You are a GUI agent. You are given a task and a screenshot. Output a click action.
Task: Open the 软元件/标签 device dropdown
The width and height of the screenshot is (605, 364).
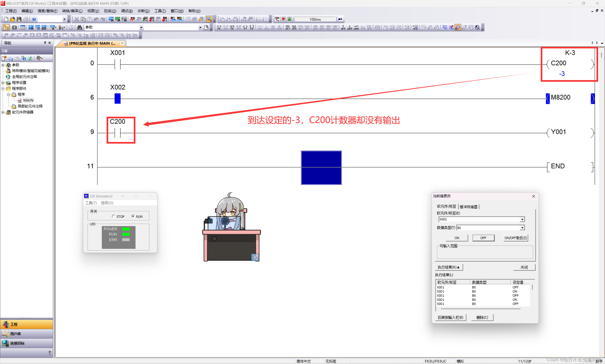point(522,219)
